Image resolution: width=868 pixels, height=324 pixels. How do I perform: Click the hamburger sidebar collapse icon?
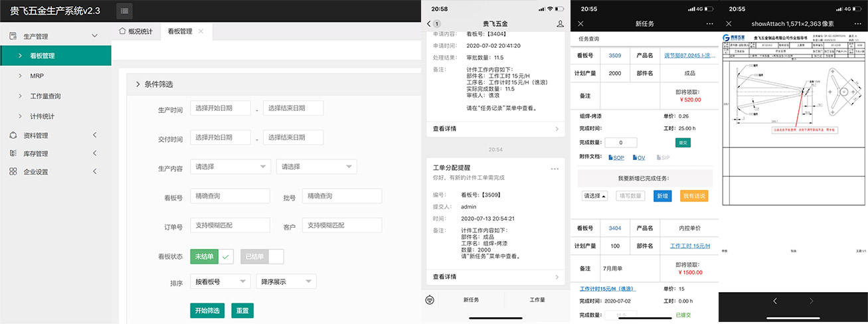click(x=124, y=11)
